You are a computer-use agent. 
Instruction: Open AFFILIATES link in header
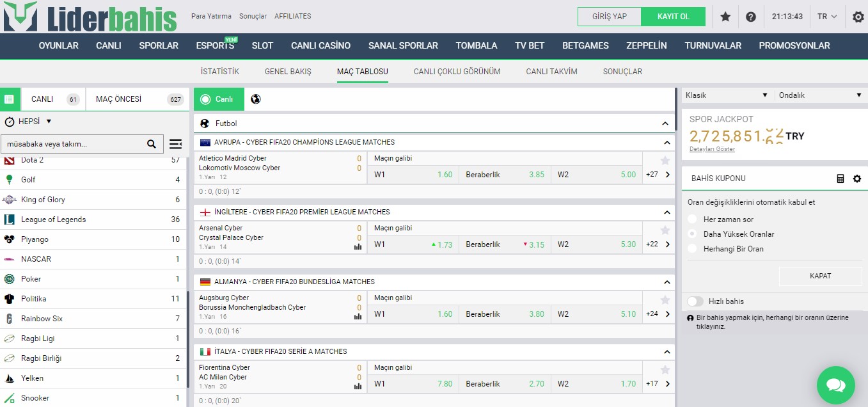click(293, 16)
